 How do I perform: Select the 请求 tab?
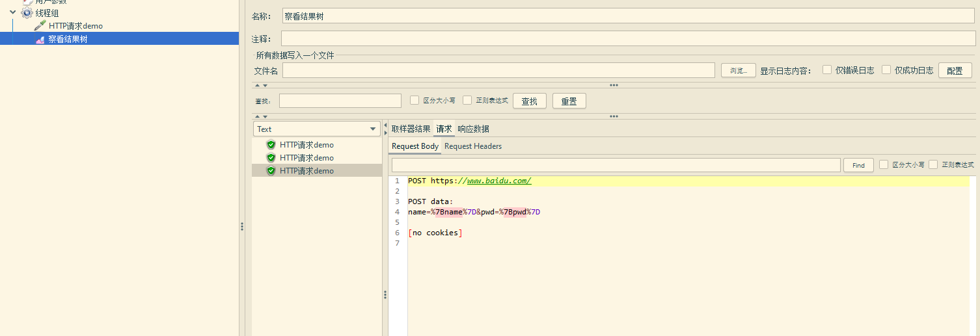[x=444, y=129]
